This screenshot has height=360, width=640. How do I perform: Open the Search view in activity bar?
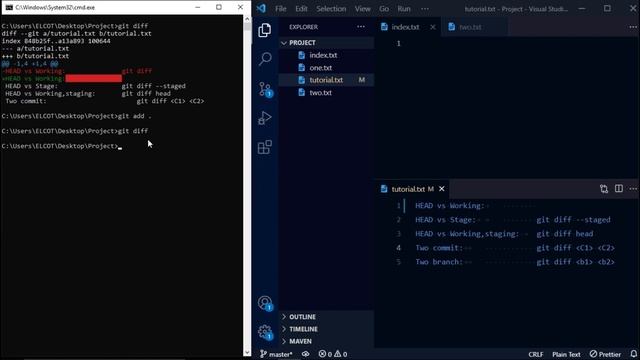point(265,59)
